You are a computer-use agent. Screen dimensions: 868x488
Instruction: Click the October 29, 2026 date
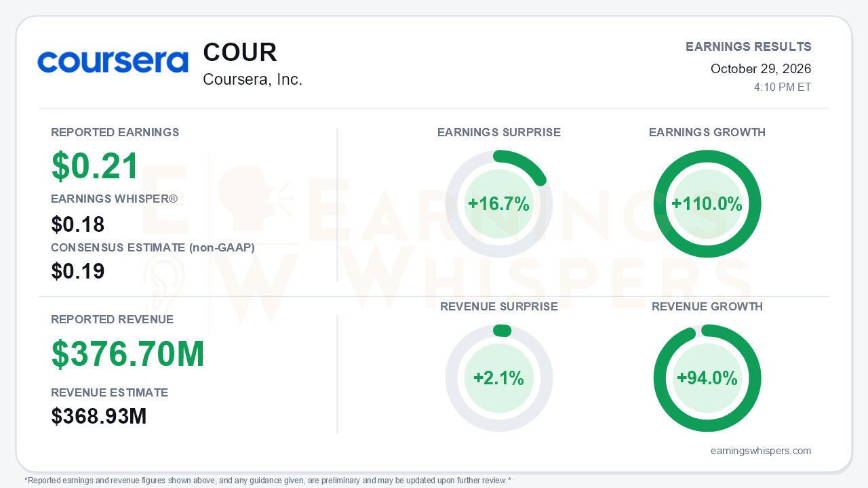[x=761, y=68]
